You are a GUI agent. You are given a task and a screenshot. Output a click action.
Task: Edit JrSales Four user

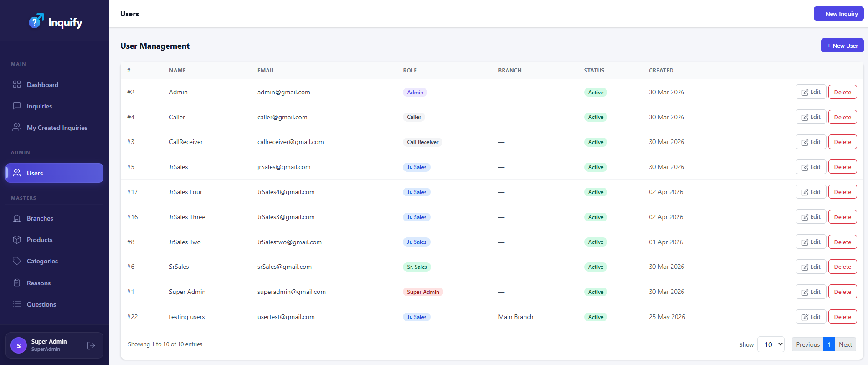click(811, 192)
